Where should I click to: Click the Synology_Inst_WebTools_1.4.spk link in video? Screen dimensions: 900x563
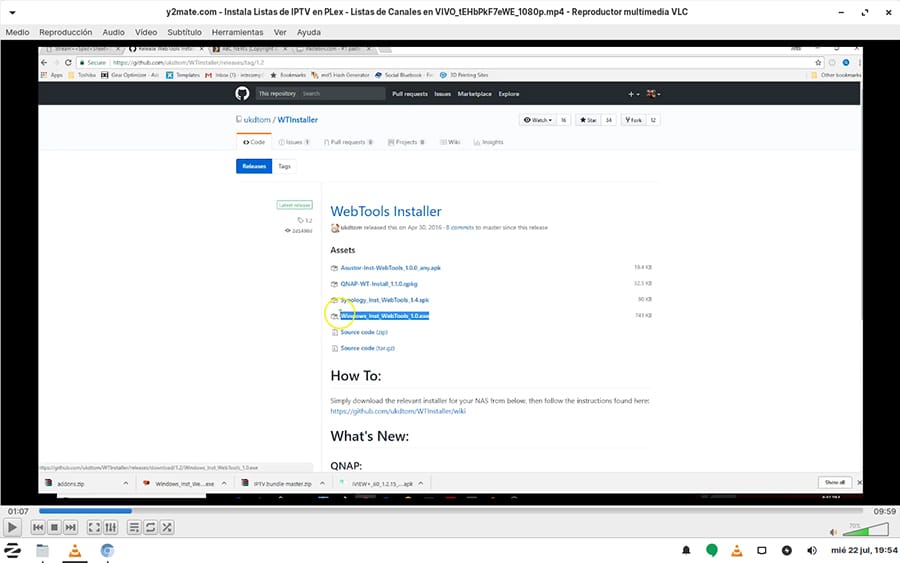[x=385, y=300]
